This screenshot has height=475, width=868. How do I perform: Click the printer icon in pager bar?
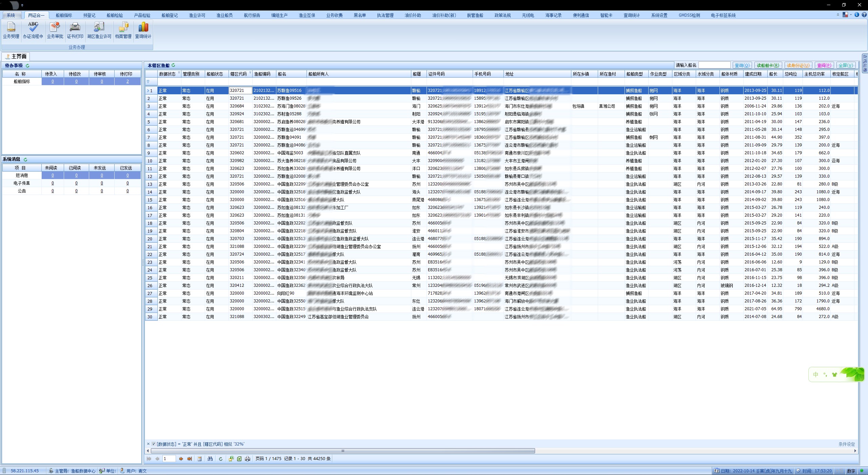pyautogui.click(x=248, y=459)
